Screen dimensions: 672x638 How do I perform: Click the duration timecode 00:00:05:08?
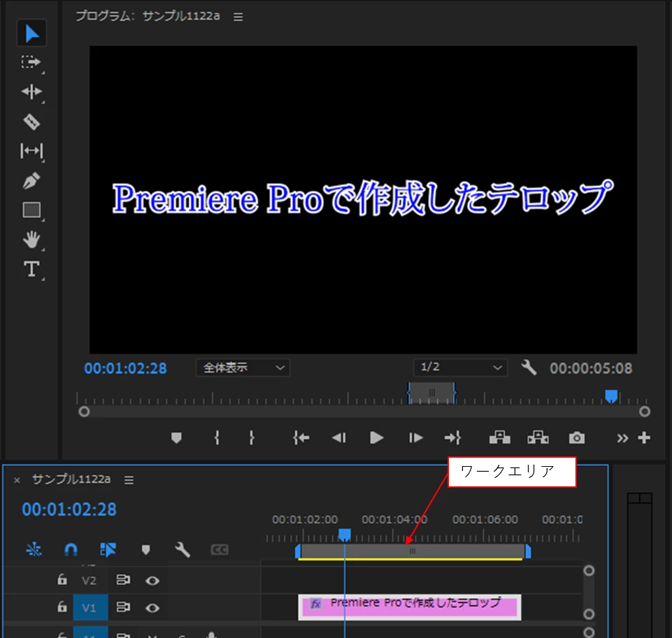point(591,368)
